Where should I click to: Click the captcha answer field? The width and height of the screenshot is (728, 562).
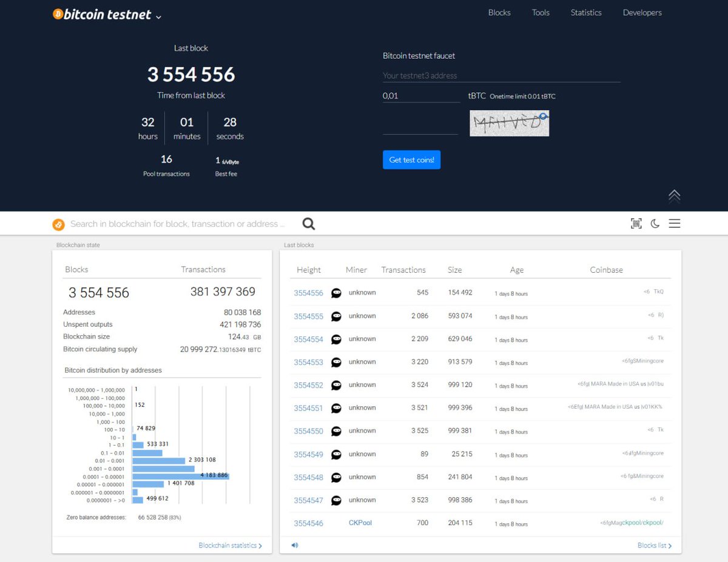point(420,126)
